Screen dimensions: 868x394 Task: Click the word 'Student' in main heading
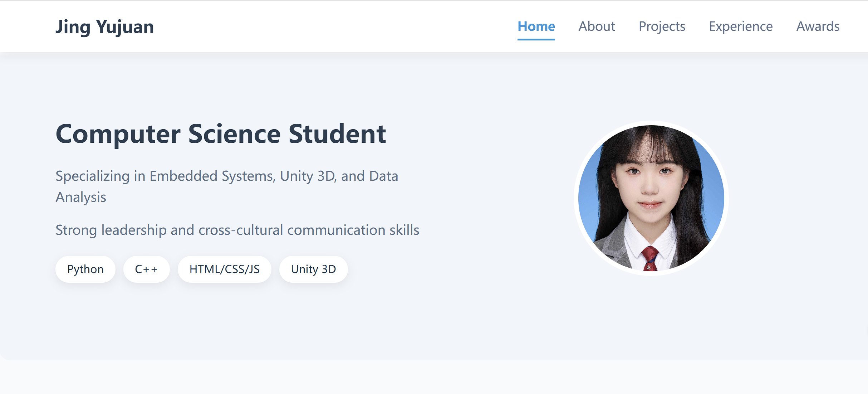point(337,134)
